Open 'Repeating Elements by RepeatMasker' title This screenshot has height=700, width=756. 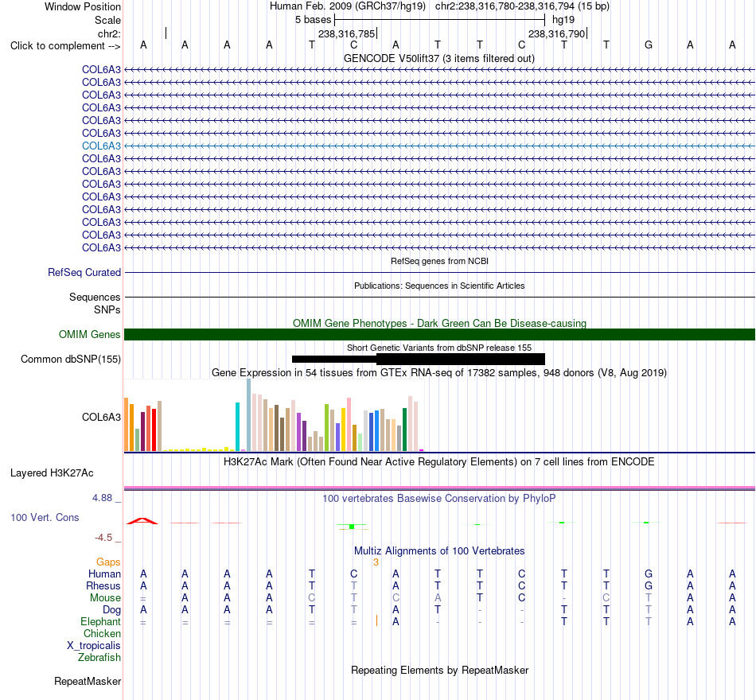tap(439, 670)
